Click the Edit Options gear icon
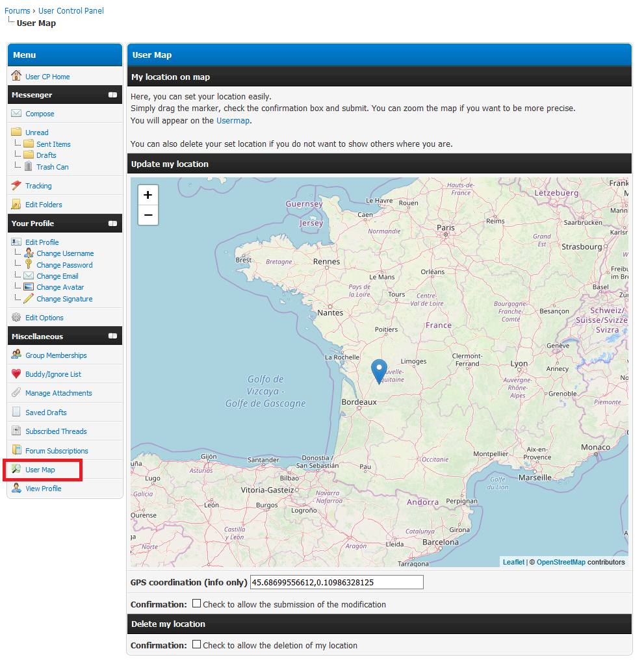644x662 pixels. [x=16, y=318]
